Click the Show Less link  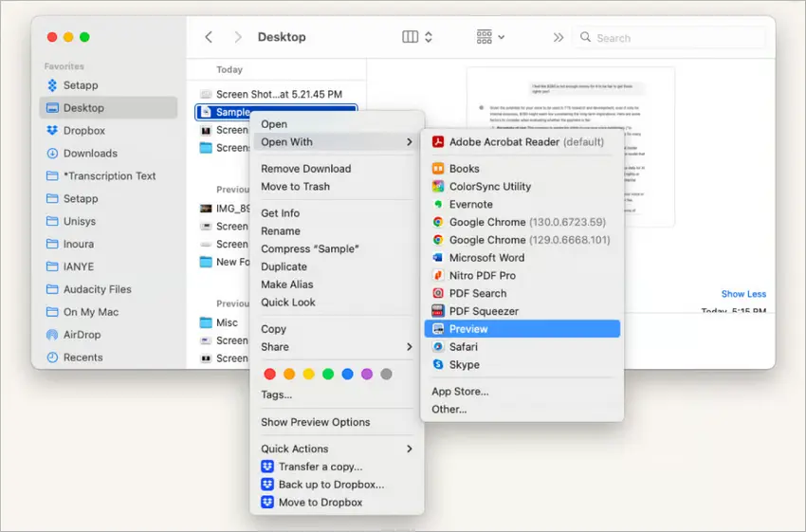coord(743,294)
